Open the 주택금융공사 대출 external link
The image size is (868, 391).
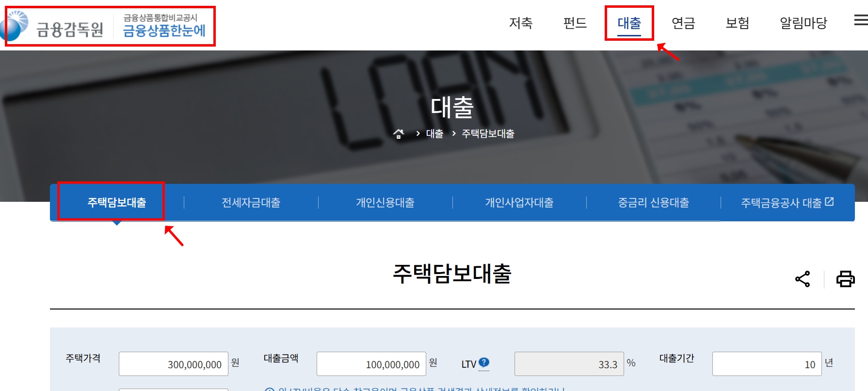coord(788,202)
